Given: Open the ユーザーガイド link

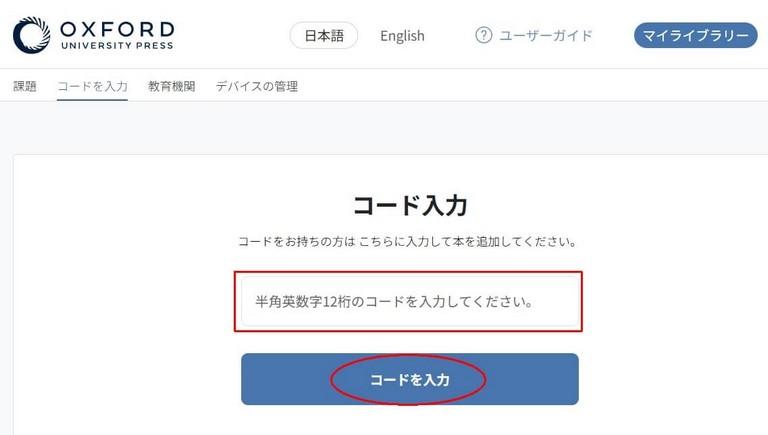Looking at the screenshot, I should point(546,35).
